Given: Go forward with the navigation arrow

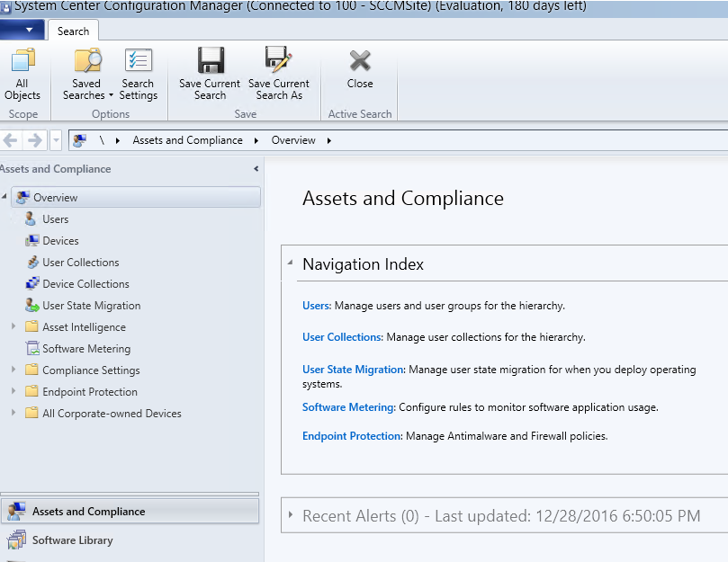Looking at the screenshot, I should click(35, 140).
